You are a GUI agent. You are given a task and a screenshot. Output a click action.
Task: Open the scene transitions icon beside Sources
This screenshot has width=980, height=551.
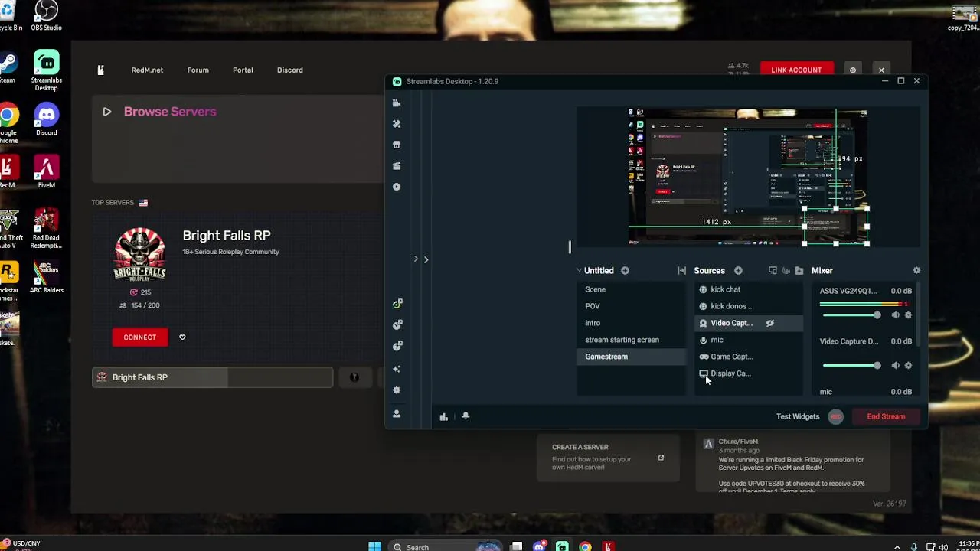681,270
